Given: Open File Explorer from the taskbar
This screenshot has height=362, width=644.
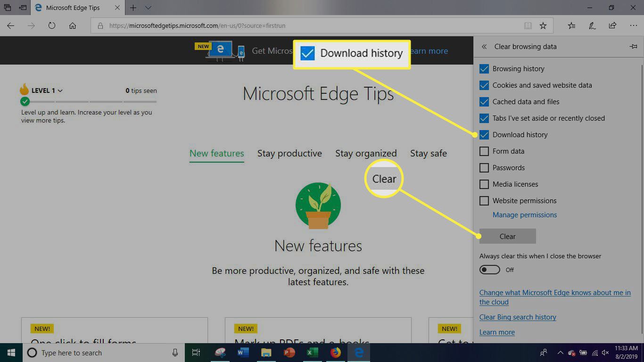Looking at the screenshot, I should pyautogui.click(x=266, y=353).
